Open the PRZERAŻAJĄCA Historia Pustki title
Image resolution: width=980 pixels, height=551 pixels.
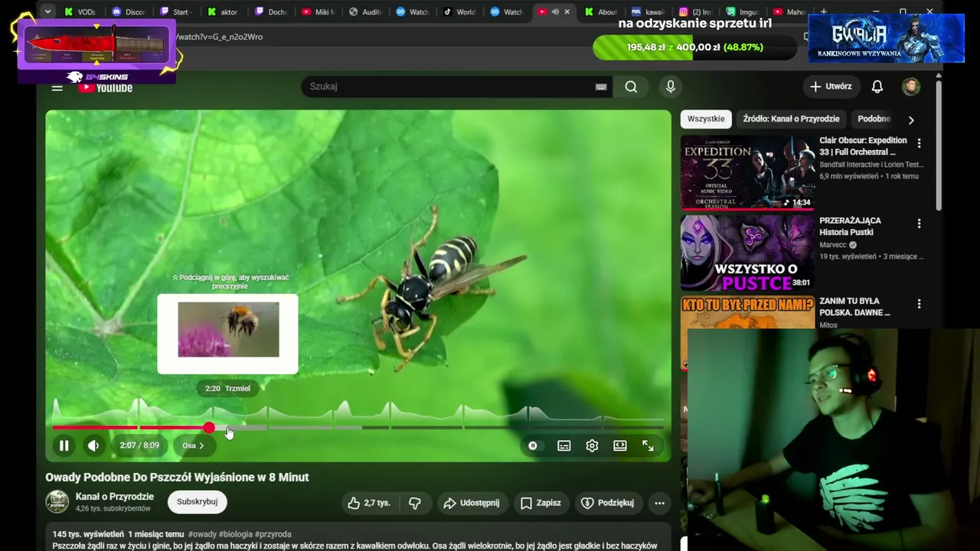coord(851,227)
